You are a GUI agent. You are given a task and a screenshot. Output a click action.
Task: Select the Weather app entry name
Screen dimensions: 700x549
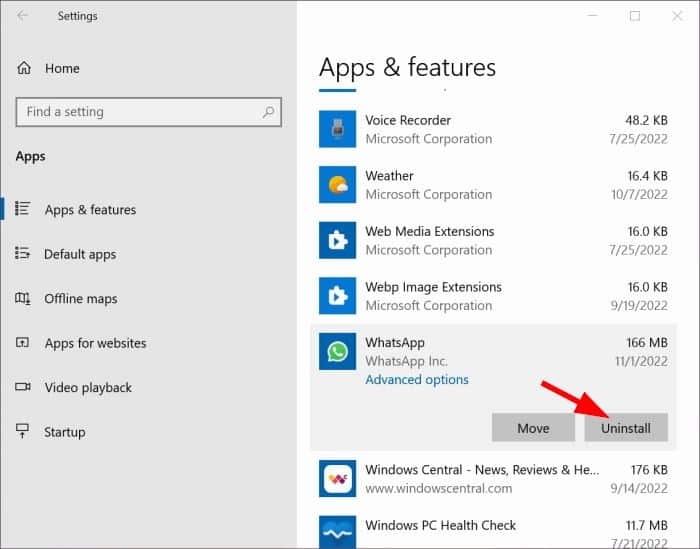389,176
